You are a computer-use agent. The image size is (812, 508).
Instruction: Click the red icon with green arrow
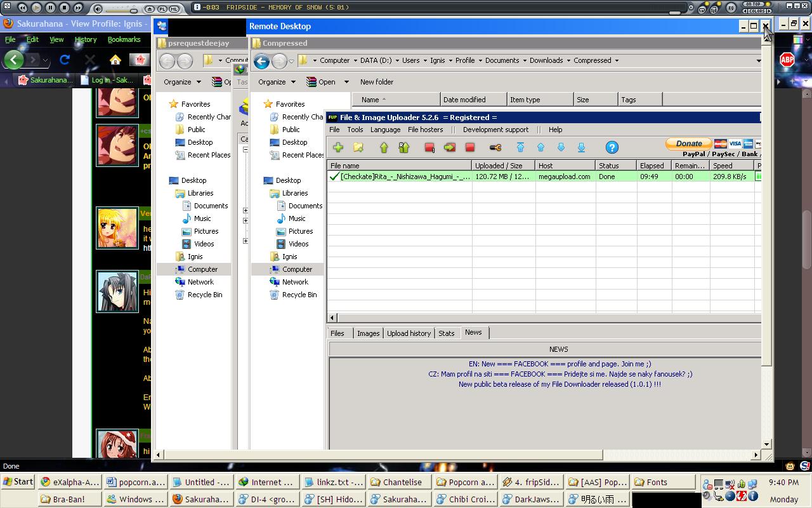point(450,147)
